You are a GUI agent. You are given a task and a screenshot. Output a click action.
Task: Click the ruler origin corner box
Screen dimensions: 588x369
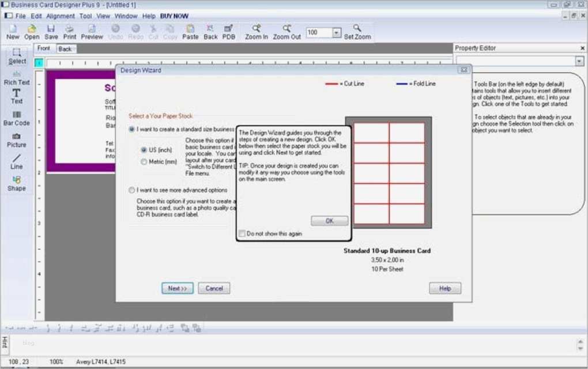click(x=39, y=63)
